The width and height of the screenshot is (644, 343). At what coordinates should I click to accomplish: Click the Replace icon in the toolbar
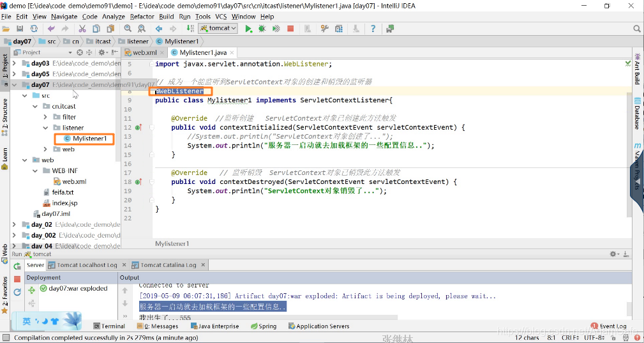(x=141, y=29)
